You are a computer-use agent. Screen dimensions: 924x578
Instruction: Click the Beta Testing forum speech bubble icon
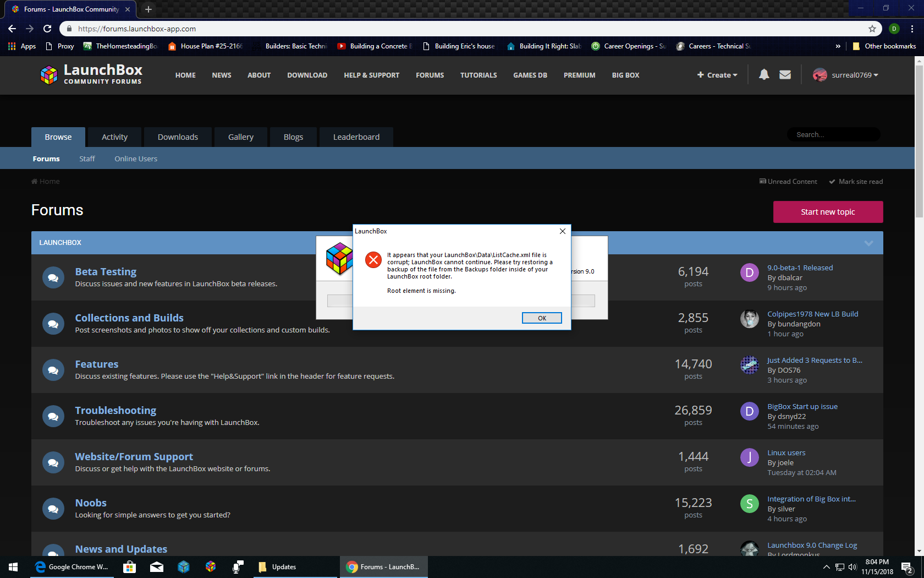click(53, 277)
